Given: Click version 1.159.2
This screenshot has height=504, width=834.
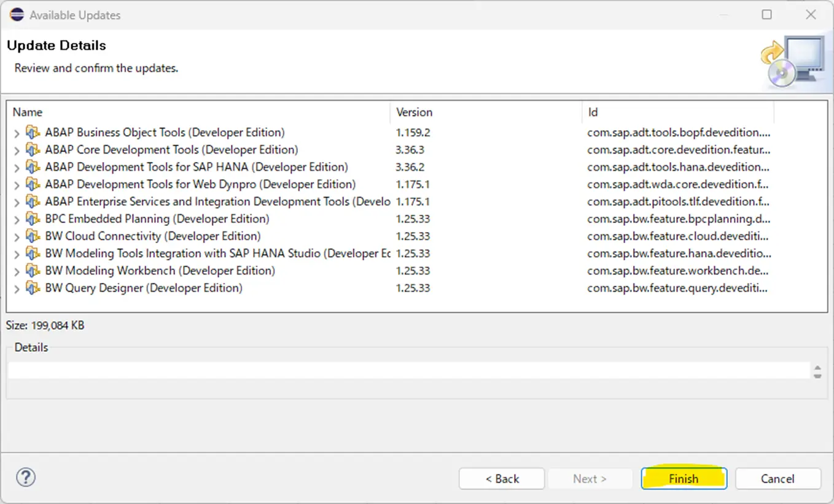Looking at the screenshot, I should (x=413, y=132).
